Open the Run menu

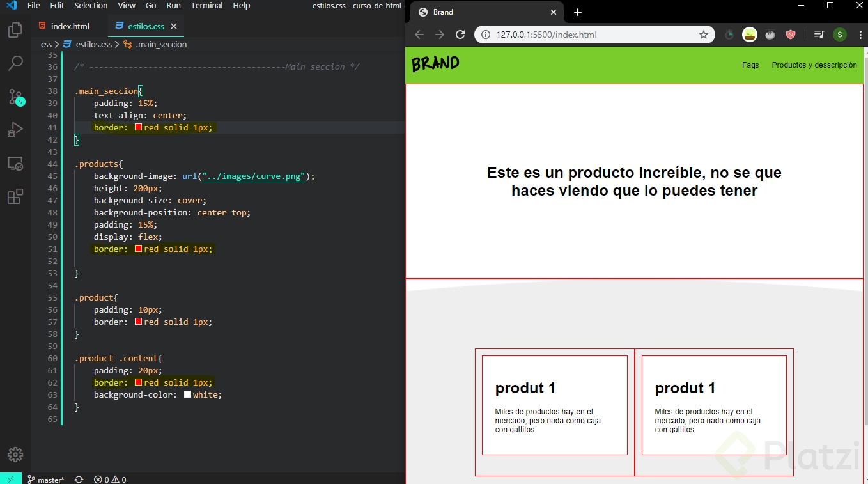173,5
